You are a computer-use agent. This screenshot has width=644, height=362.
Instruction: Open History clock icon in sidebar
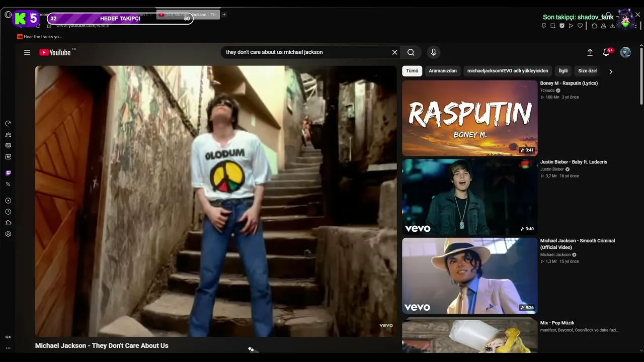pos(8,212)
